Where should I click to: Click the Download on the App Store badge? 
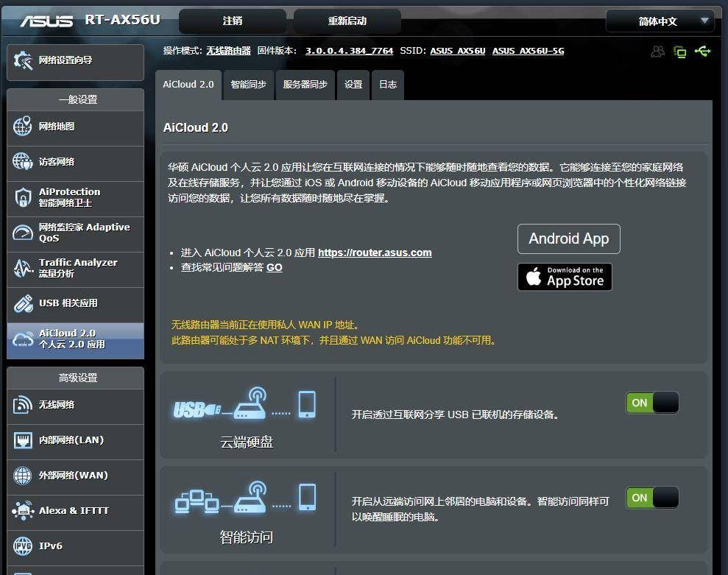[565, 277]
